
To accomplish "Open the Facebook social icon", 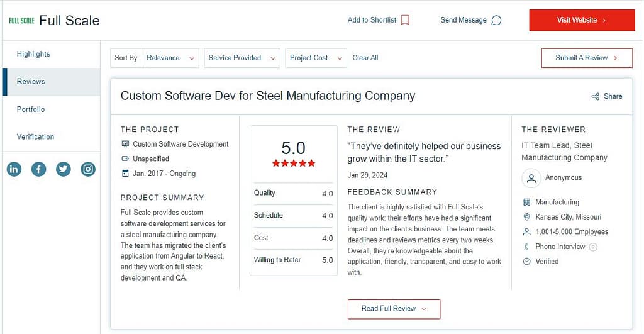I will tap(38, 169).
